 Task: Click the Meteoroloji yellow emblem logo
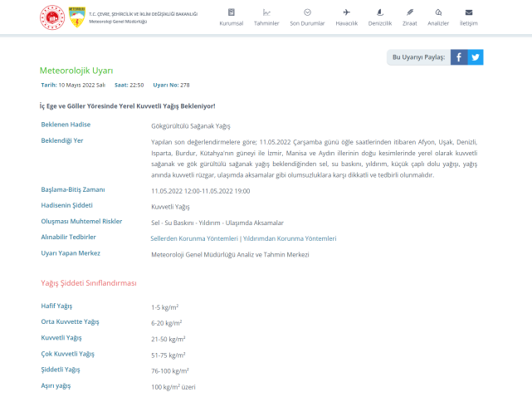[76, 17]
